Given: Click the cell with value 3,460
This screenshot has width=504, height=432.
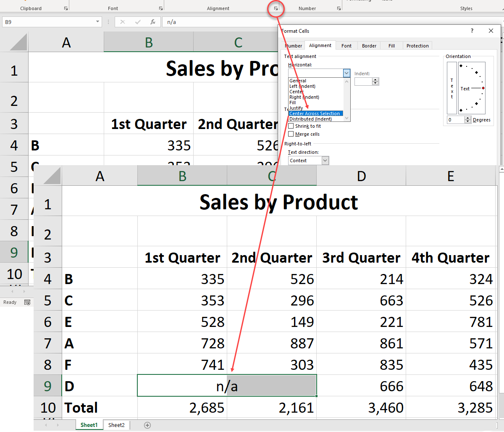Looking at the screenshot, I should 361,407.
